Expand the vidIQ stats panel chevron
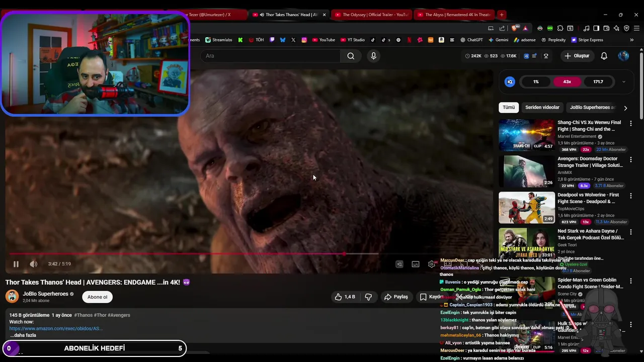644x362 pixels. 624,82
